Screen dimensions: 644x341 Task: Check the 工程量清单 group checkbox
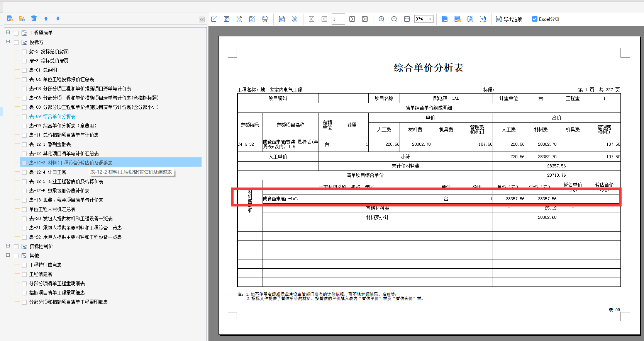[16, 33]
